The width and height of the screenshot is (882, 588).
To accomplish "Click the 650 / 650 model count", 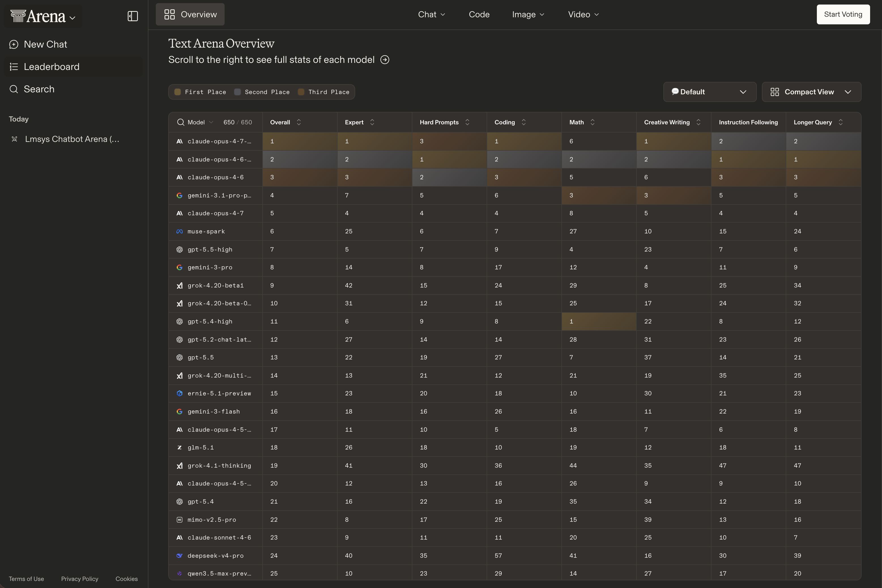I will coord(238,122).
